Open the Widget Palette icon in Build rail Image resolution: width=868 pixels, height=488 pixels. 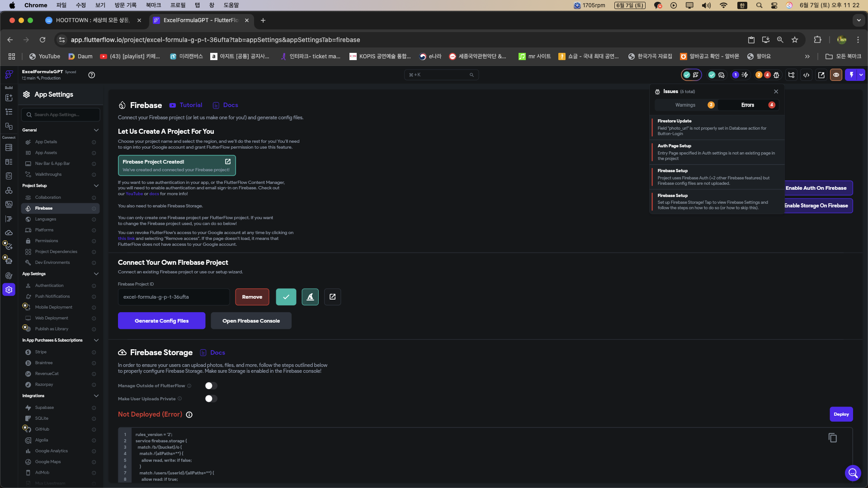point(9,98)
